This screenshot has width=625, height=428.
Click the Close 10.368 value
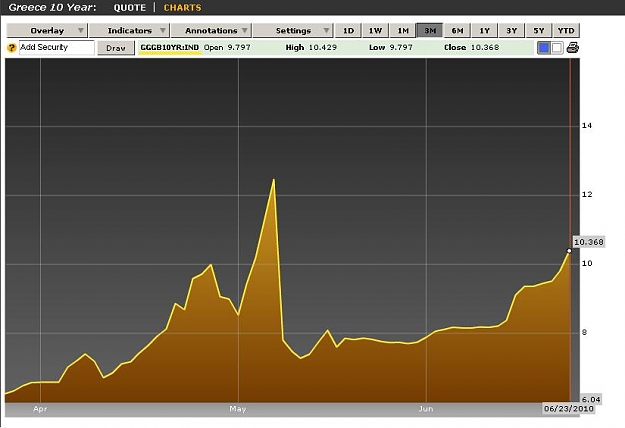(x=472, y=47)
